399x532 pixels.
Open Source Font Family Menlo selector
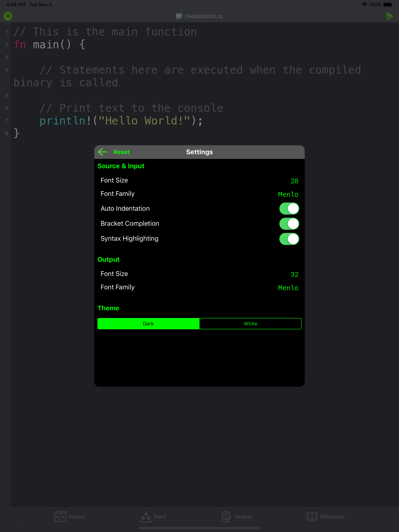(288, 194)
